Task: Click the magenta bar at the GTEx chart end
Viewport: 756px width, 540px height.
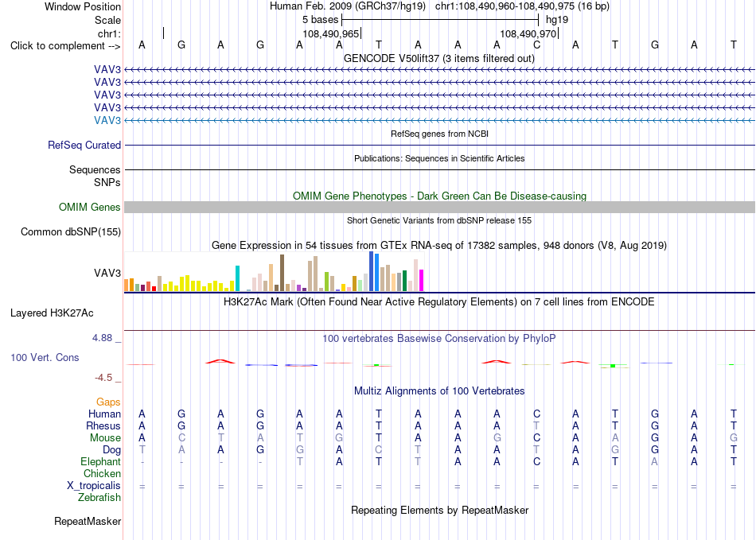Action: tap(422, 281)
